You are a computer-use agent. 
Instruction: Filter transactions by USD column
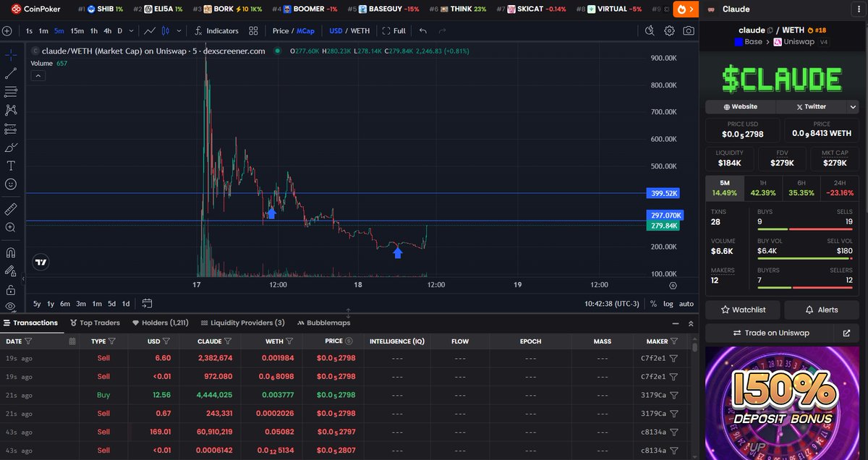point(166,341)
